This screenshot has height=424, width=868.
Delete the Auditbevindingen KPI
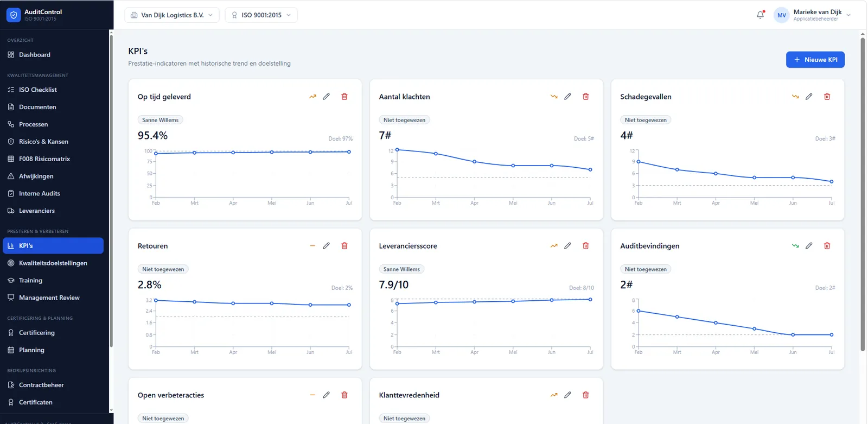[827, 246]
